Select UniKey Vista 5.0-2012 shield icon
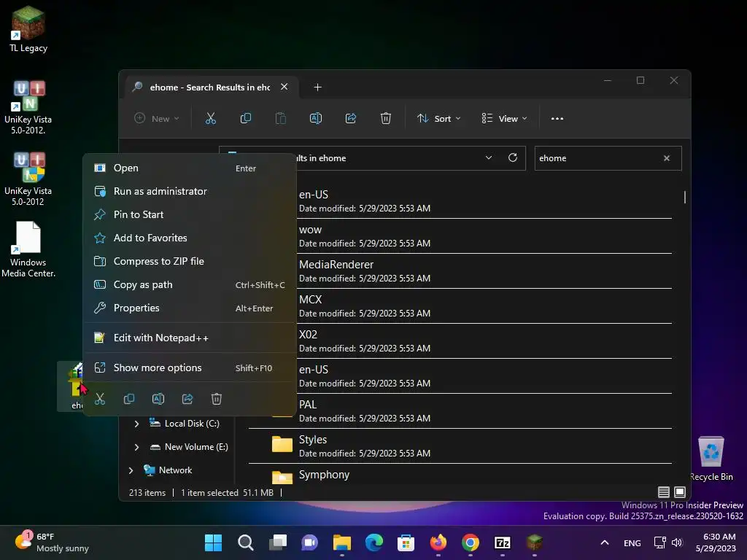 (28, 179)
